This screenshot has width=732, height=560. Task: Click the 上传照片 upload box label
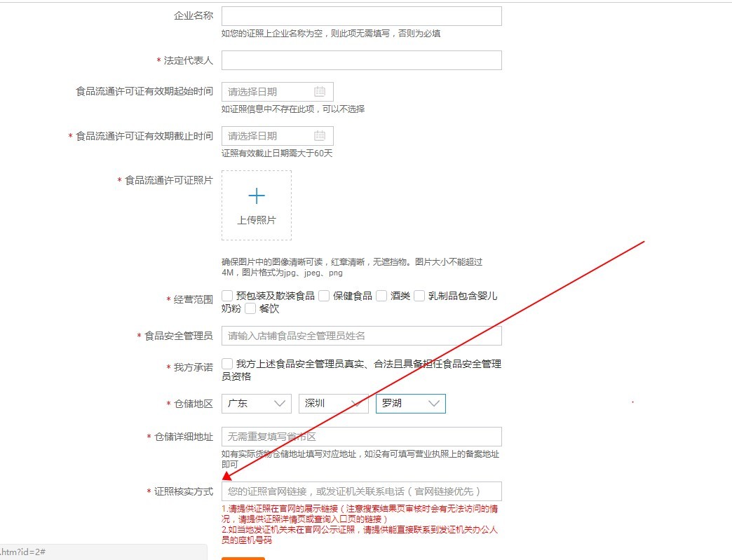257,220
